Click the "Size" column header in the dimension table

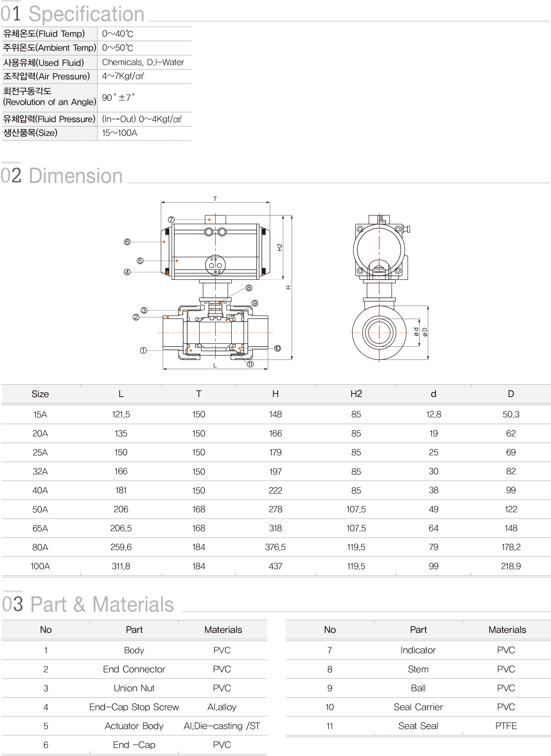click(40, 394)
